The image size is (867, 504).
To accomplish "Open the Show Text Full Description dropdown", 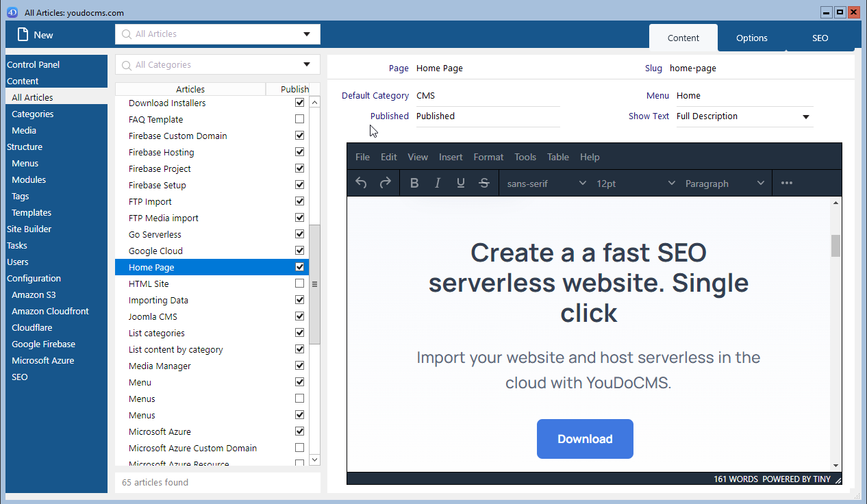I will point(807,116).
